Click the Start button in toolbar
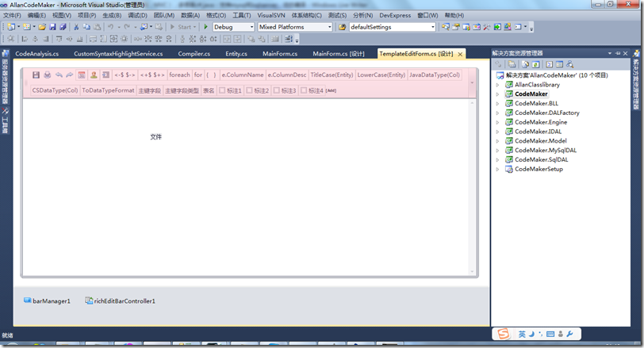Viewport: 644px width, 348px height. point(183,27)
